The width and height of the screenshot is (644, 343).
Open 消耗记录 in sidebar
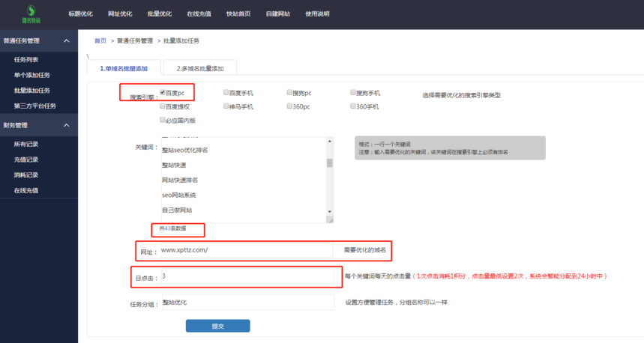coord(26,174)
